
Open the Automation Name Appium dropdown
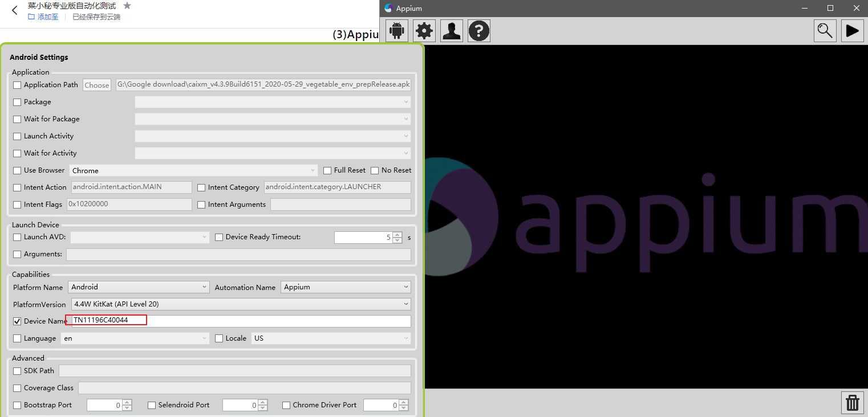(x=346, y=287)
